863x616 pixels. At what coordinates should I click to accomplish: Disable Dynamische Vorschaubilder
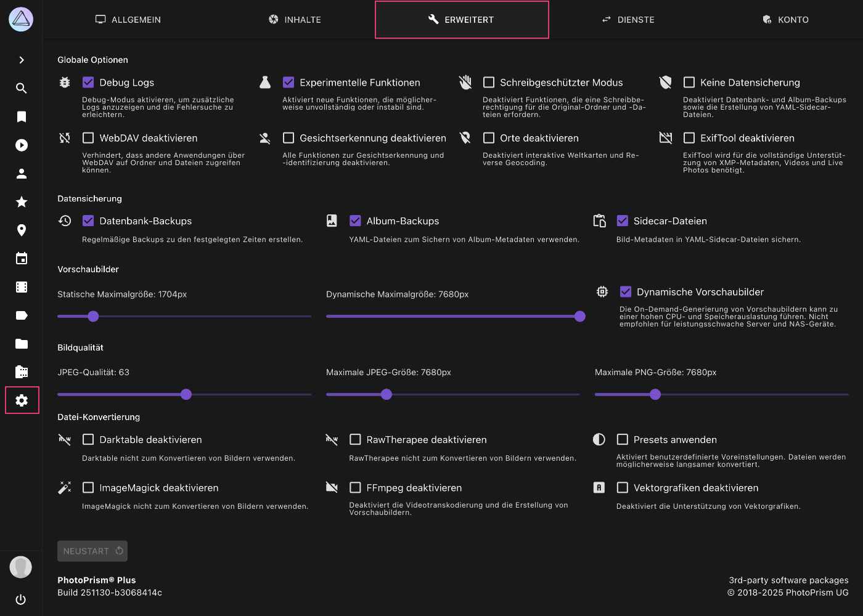pyautogui.click(x=626, y=291)
